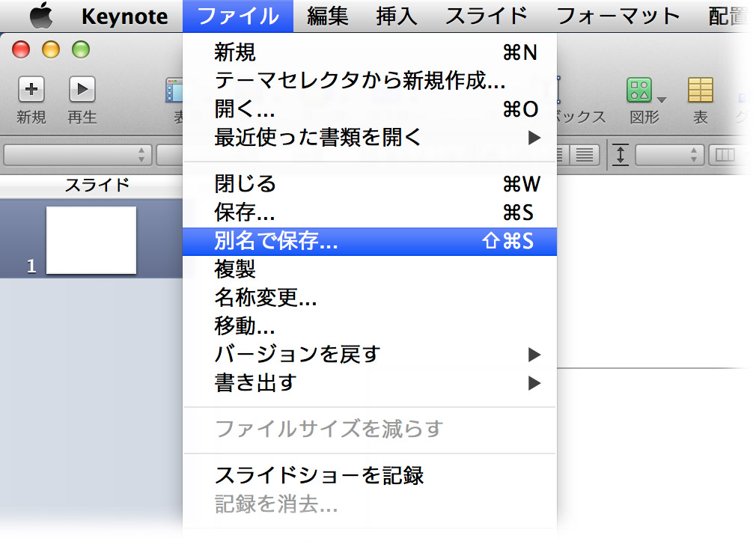
Task: Expand 最近使った書類を開く submenu
Action: tap(370, 138)
